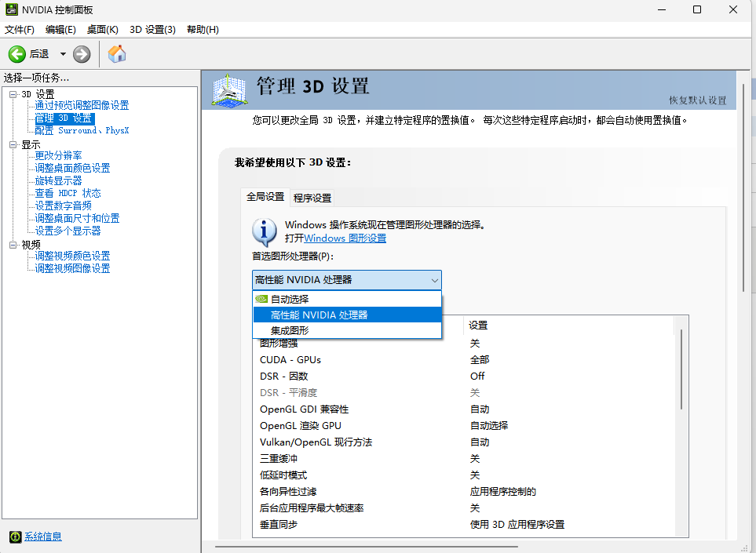Switch to the 全局设置 tab
Screen dimensions: 756x553
pos(265,197)
